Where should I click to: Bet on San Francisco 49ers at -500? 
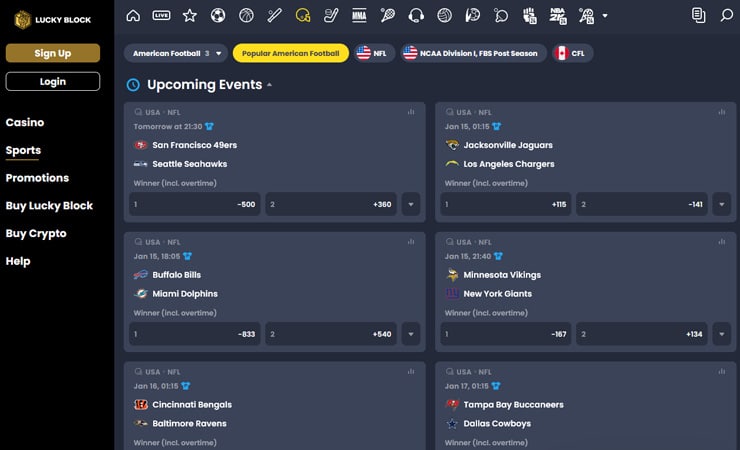pyautogui.click(x=194, y=204)
